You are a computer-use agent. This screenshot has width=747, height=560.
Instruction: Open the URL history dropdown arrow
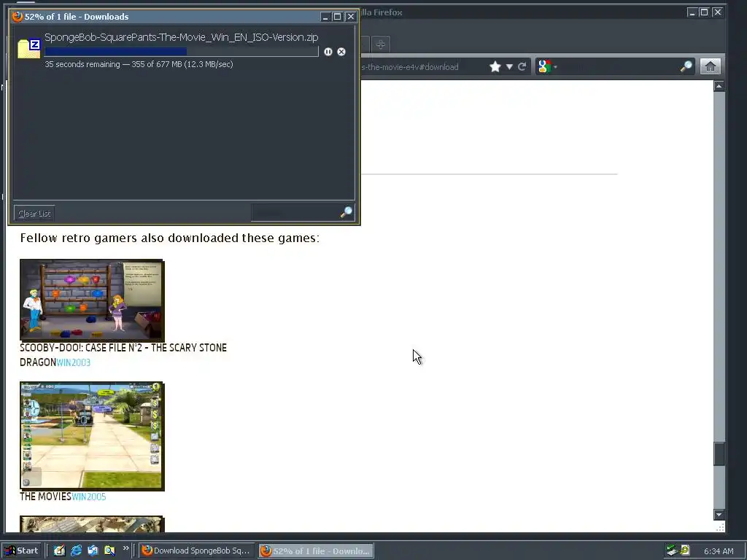click(509, 66)
